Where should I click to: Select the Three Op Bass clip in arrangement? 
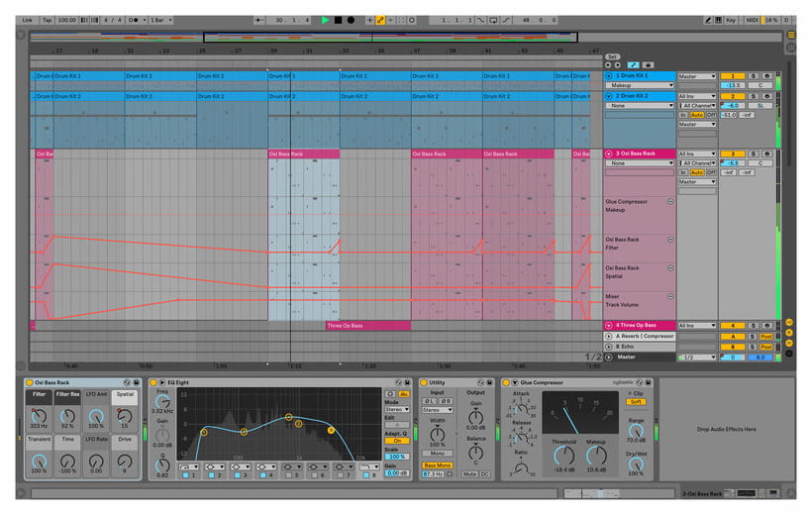pyautogui.click(x=368, y=326)
